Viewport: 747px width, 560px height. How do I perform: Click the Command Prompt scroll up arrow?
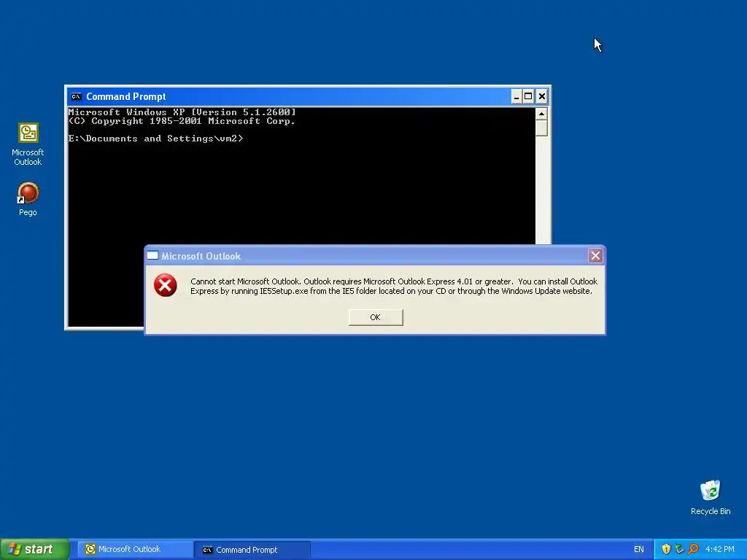click(541, 114)
